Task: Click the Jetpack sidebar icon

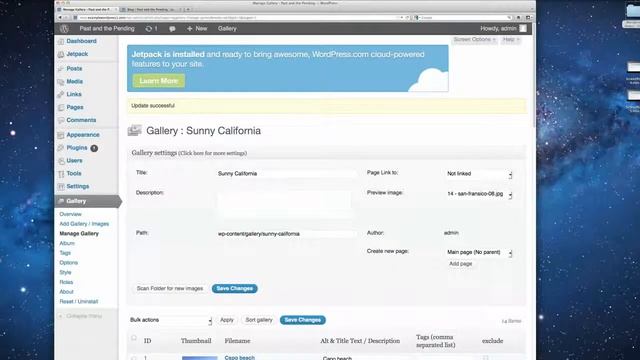Action: [61, 54]
